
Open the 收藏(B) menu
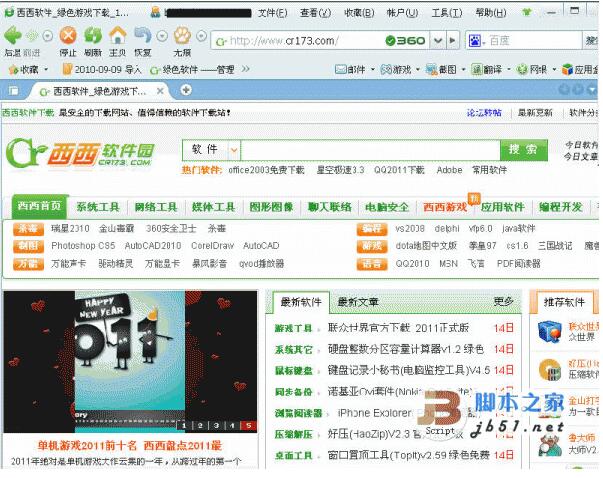click(359, 13)
